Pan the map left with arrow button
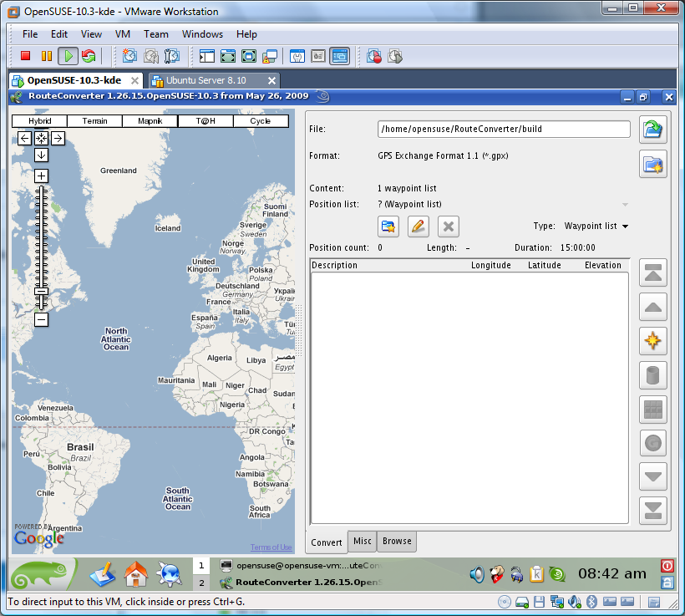 pos(24,139)
